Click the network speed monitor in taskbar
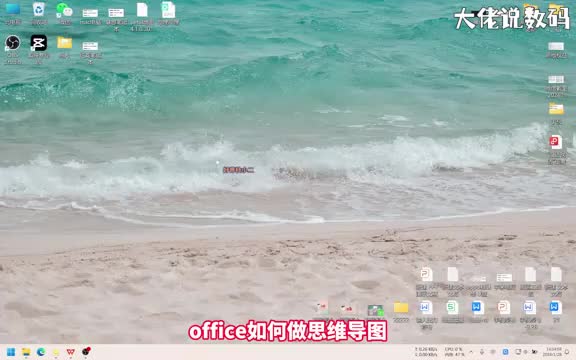The height and width of the screenshot is (360, 576). click(426, 352)
